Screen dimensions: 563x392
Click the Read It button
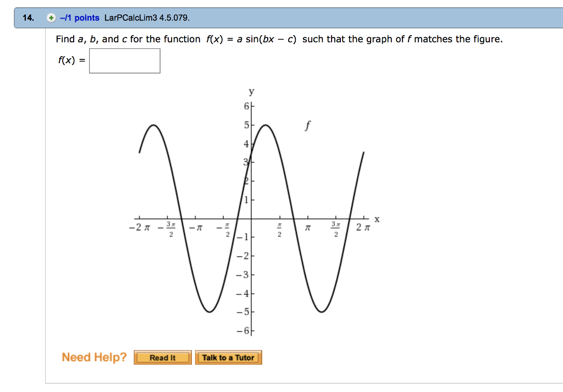point(162,357)
